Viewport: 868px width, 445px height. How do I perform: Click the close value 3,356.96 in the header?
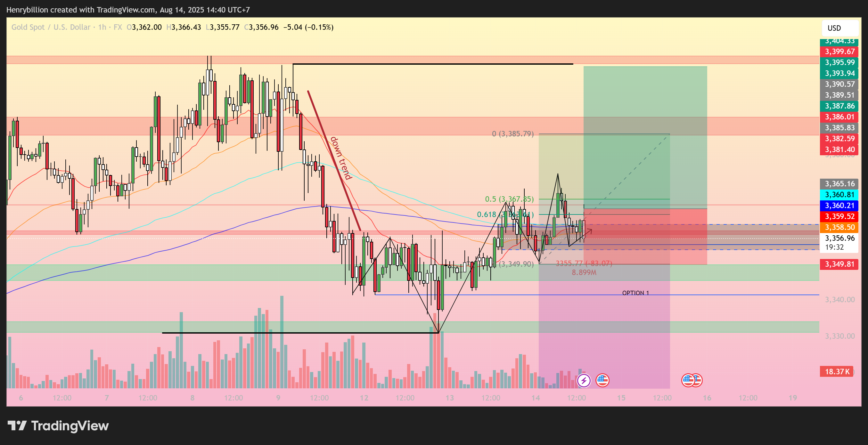264,27
